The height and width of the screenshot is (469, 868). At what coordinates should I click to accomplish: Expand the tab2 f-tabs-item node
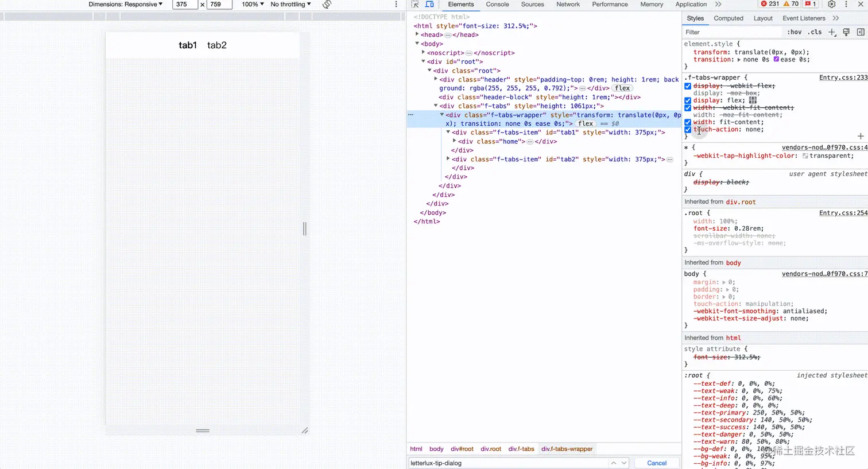click(x=448, y=159)
